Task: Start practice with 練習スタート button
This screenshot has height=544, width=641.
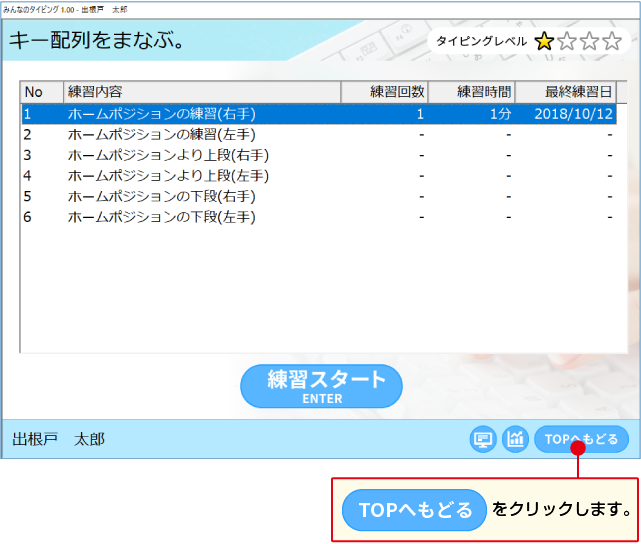Action: (x=321, y=386)
